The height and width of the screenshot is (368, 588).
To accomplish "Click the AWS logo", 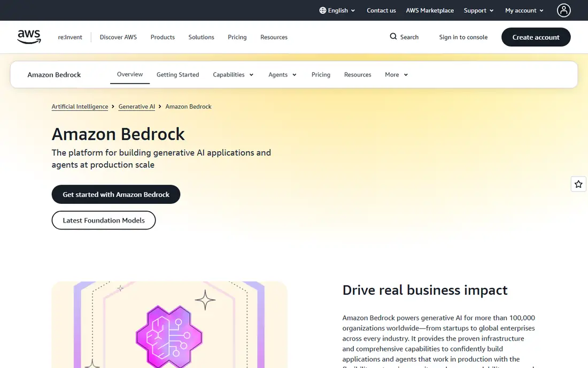I will pyautogui.click(x=29, y=37).
